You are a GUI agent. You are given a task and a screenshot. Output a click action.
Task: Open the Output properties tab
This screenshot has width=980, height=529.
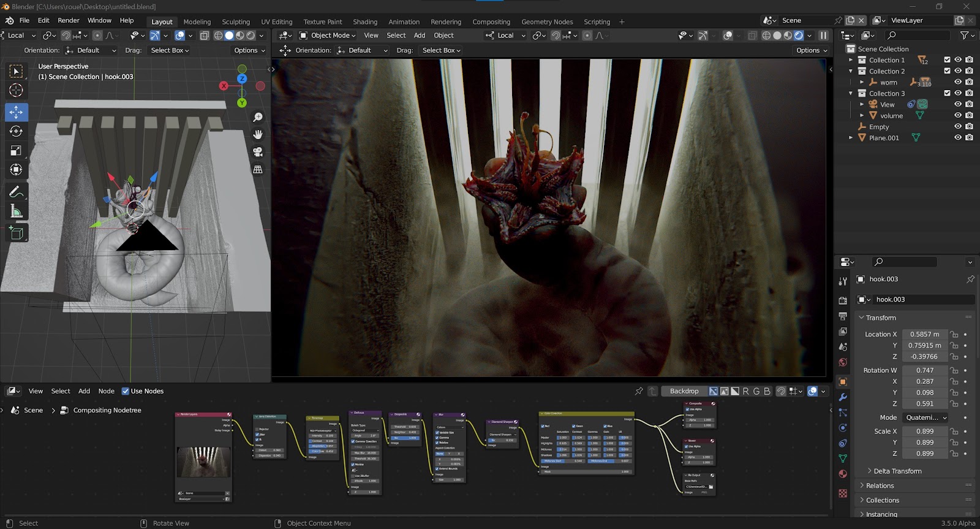[x=843, y=316]
